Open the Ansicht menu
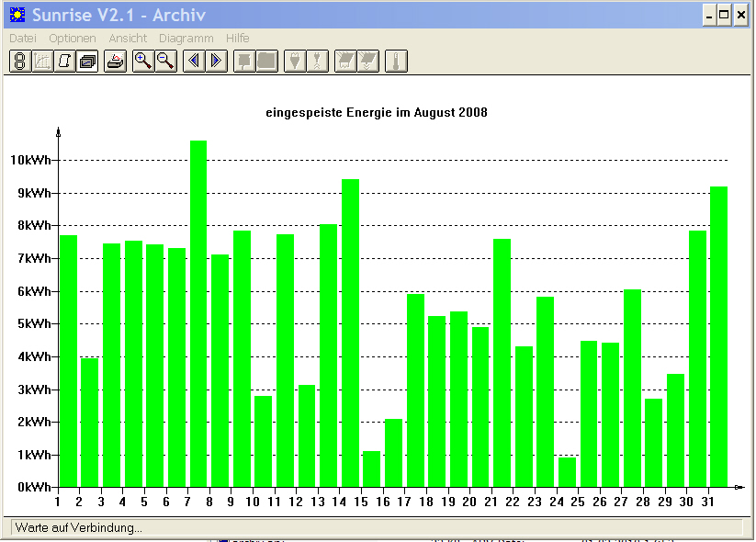The height and width of the screenshot is (542, 756). (x=128, y=38)
